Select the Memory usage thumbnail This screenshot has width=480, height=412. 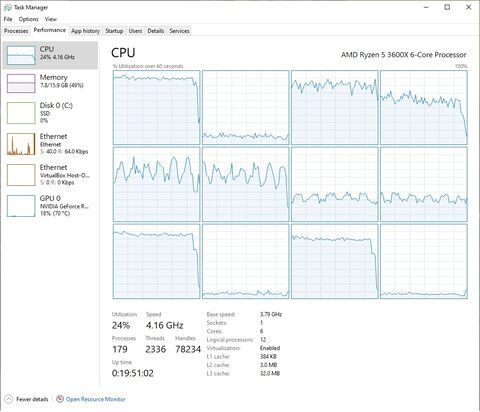pyautogui.click(x=21, y=83)
